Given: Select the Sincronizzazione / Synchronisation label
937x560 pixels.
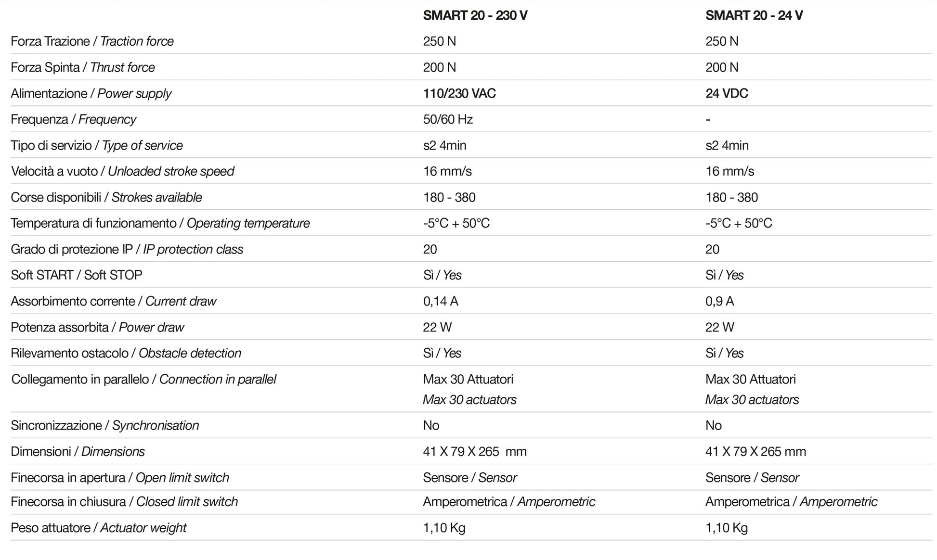Looking at the screenshot, I should [x=104, y=425].
